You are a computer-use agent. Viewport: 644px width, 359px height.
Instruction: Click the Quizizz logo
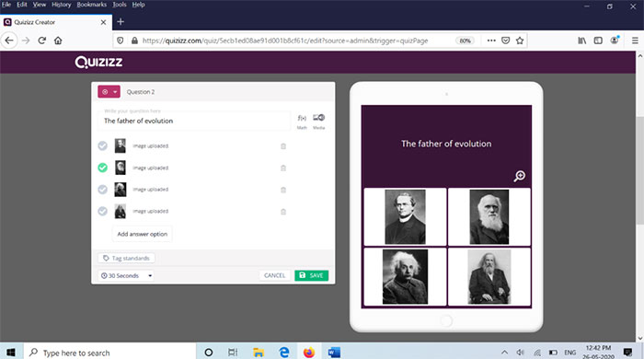[98, 62]
